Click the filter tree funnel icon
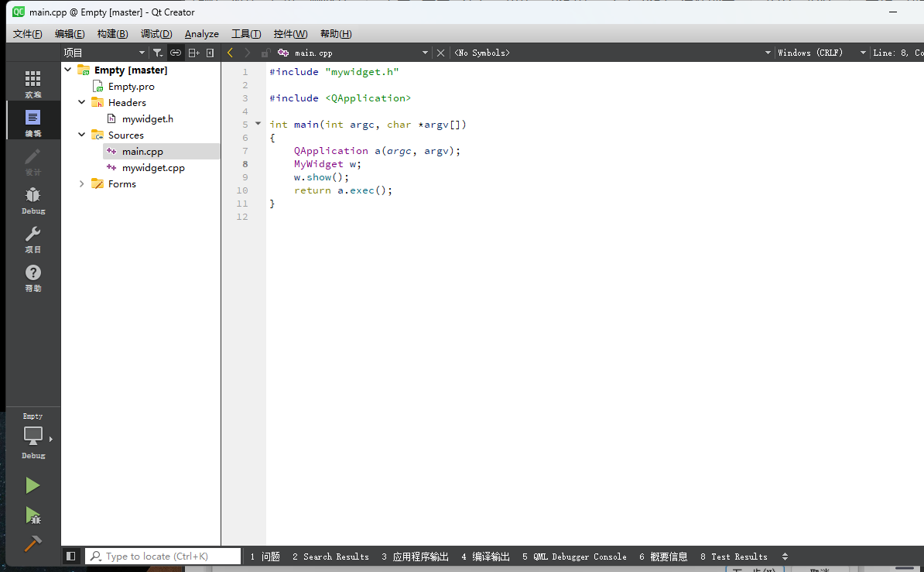Image resolution: width=924 pixels, height=572 pixels. click(157, 53)
